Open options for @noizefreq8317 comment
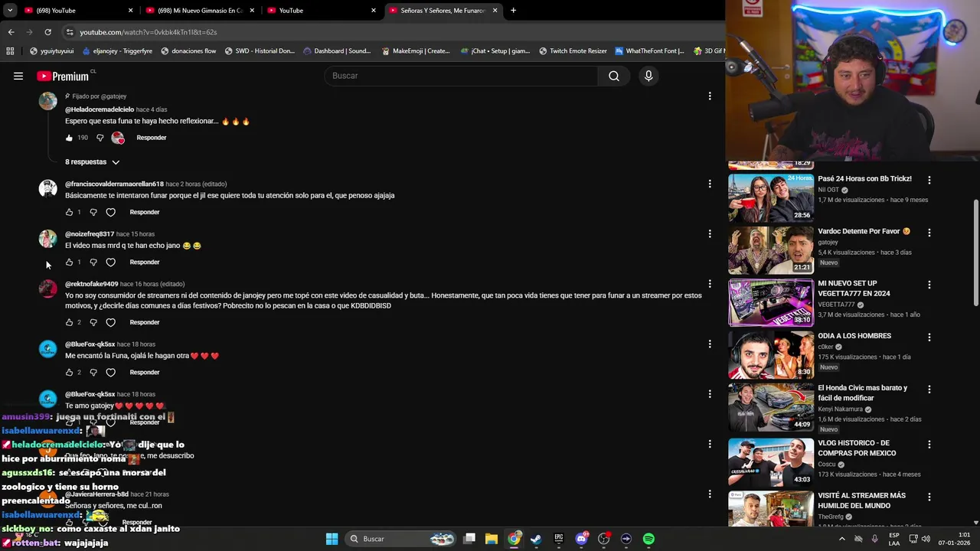The height and width of the screenshot is (551, 980). coord(710,233)
